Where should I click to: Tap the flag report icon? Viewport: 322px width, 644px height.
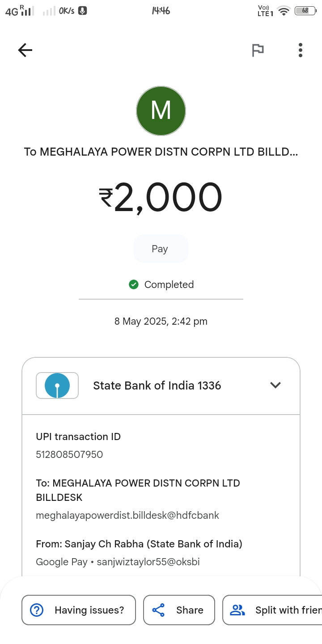[x=258, y=50]
